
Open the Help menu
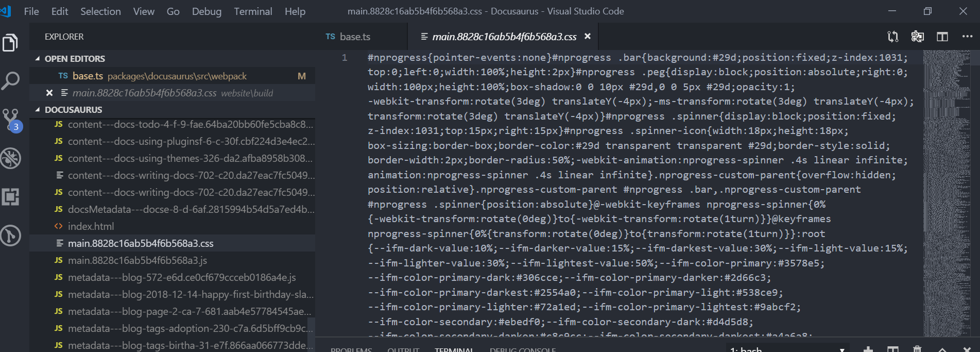[295, 11]
